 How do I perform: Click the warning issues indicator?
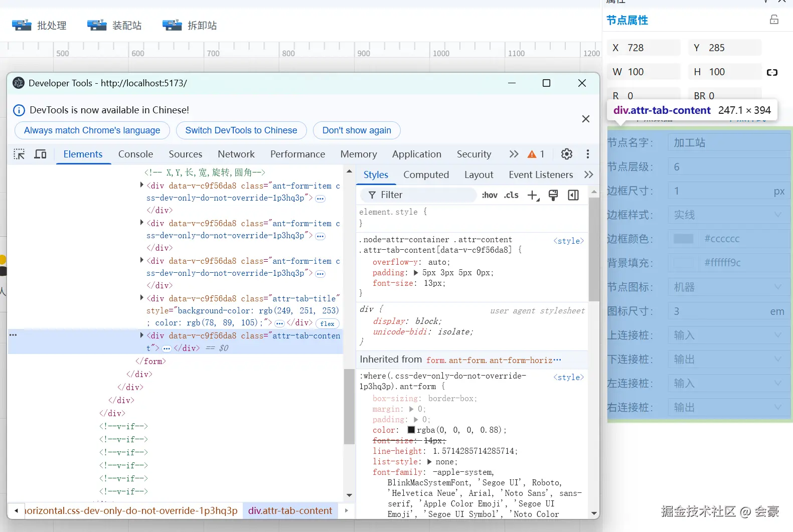point(536,154)
